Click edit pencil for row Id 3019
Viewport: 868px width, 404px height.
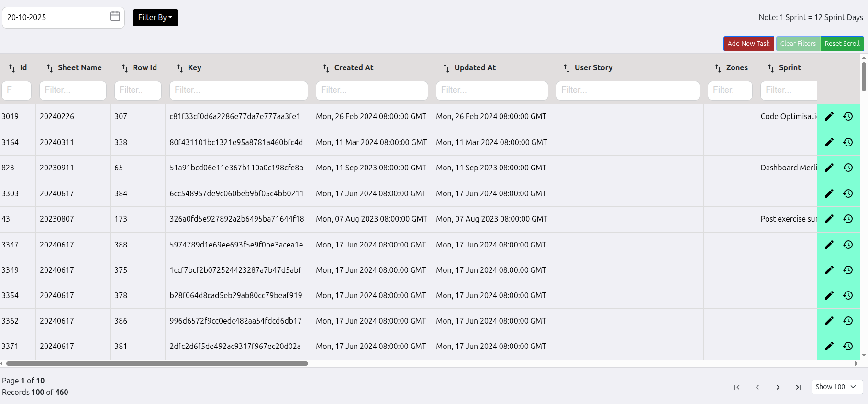click(829, 116)
